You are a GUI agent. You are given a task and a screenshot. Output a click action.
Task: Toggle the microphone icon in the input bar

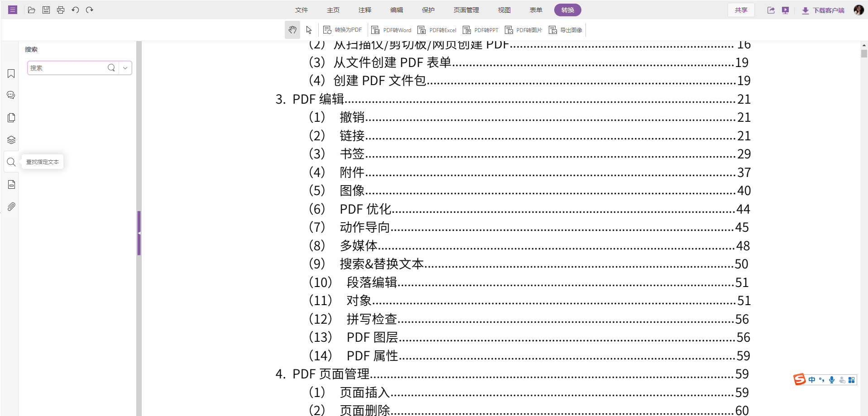[832, 380]
